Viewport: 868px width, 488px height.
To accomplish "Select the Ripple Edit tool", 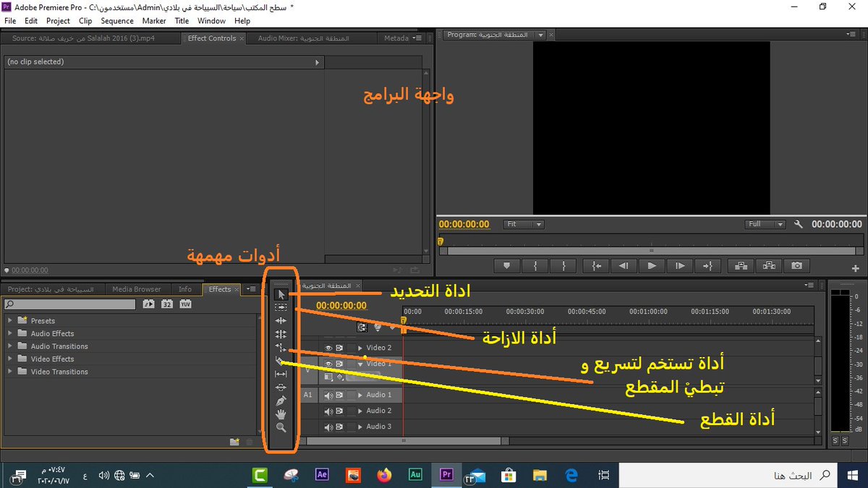I will click(281, 320).
